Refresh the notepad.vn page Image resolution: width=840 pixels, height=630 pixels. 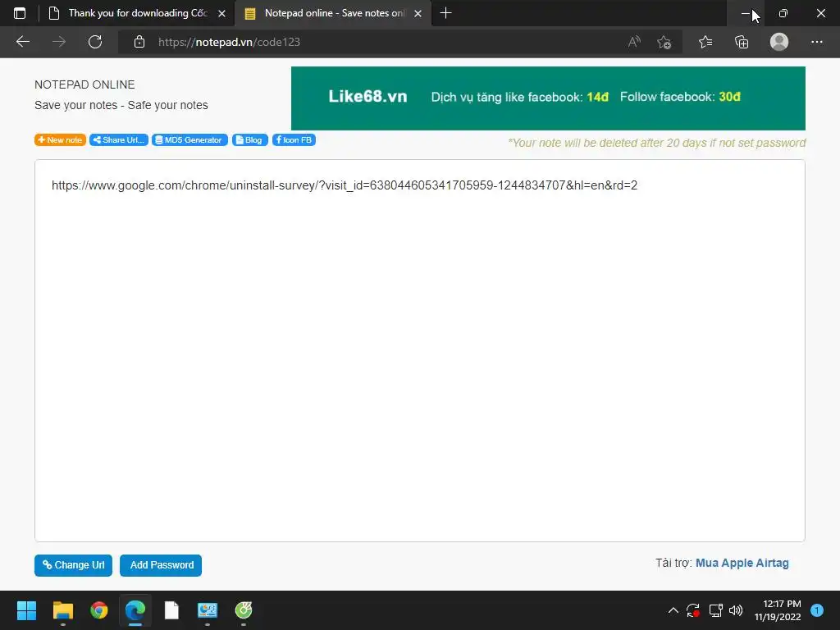tap(95, 42)
